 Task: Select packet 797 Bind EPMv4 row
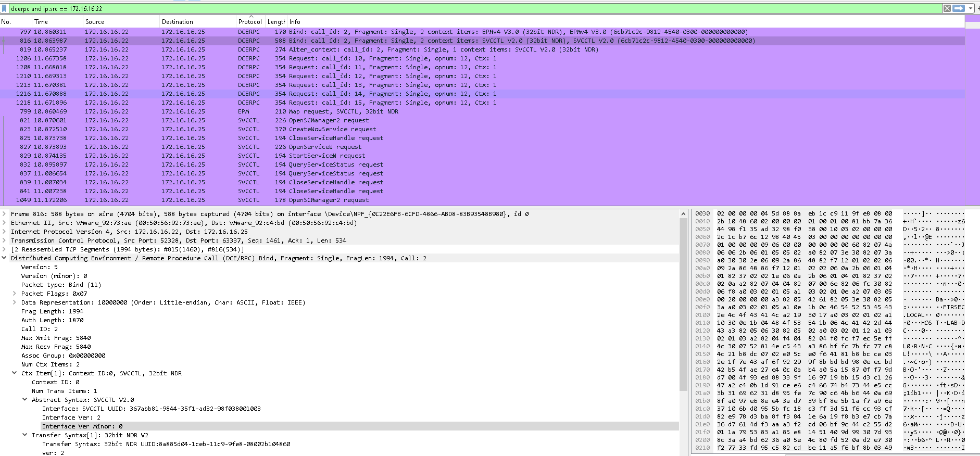coord(482,32)
